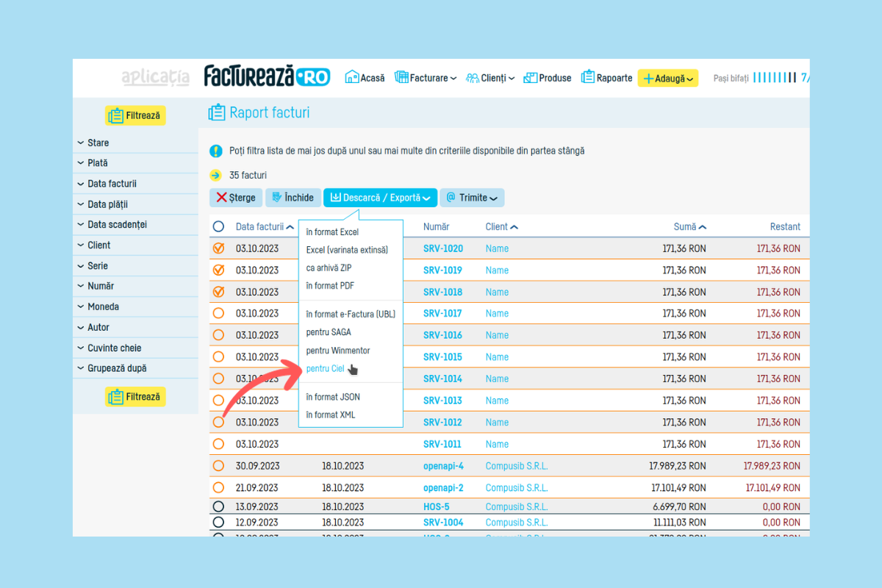Click the Șterge red X icon

pos(221,198)
